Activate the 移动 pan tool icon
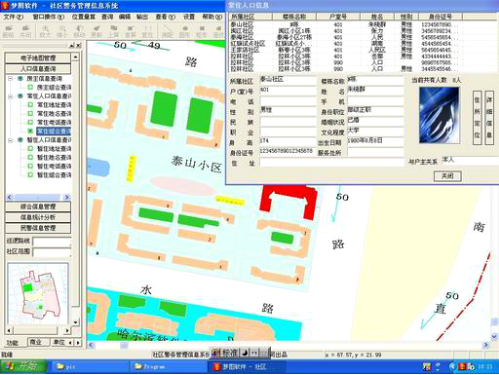Image resolution: width=499 pixels, height=375 pixels. 79,31
